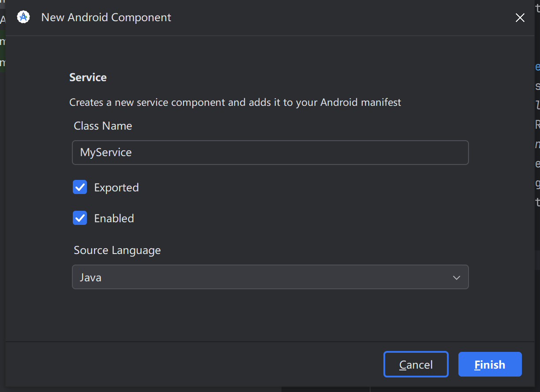The width and height of the screenshot is (540, 392).
Task: Click the Service heading text
Action: [x=88, y=77]
